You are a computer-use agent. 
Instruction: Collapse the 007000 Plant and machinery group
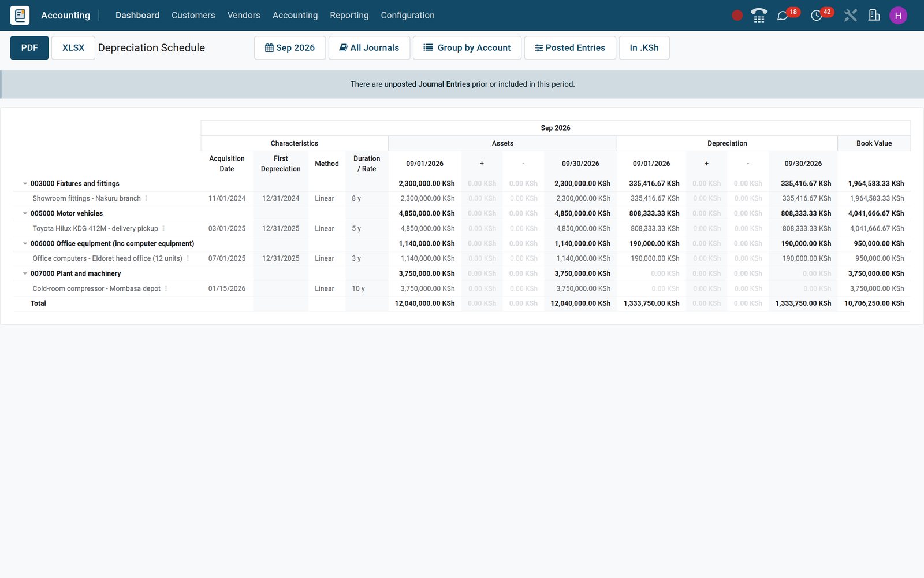25,274
